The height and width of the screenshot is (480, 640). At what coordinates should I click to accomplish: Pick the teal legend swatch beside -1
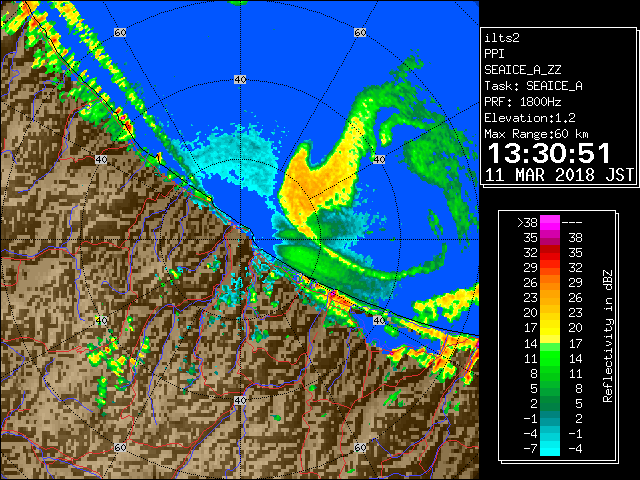(x=550, y=418)
